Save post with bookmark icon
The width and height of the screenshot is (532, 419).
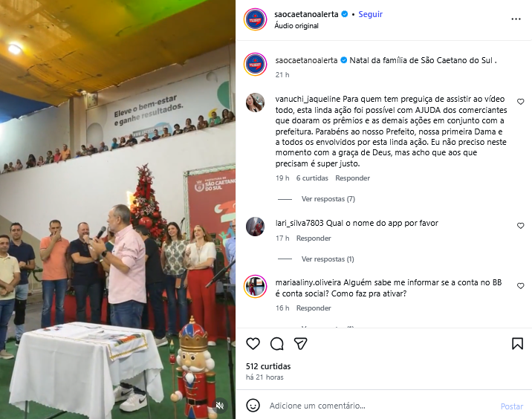pos(517,344)
